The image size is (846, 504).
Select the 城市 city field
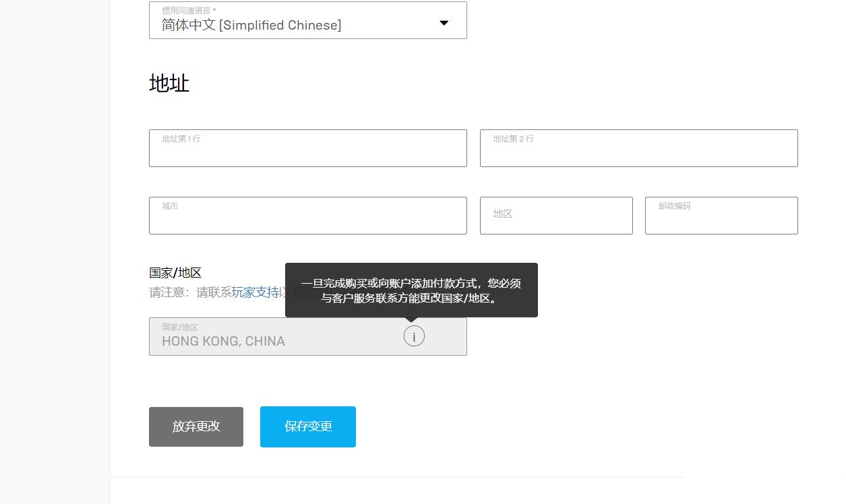pyautogui.click(x=308, y=216)
